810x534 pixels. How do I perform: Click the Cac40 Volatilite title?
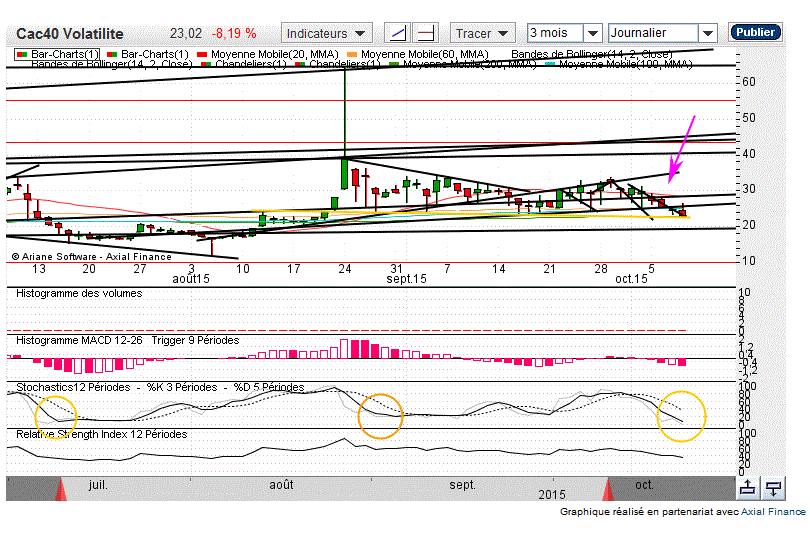tap(70, 34)
